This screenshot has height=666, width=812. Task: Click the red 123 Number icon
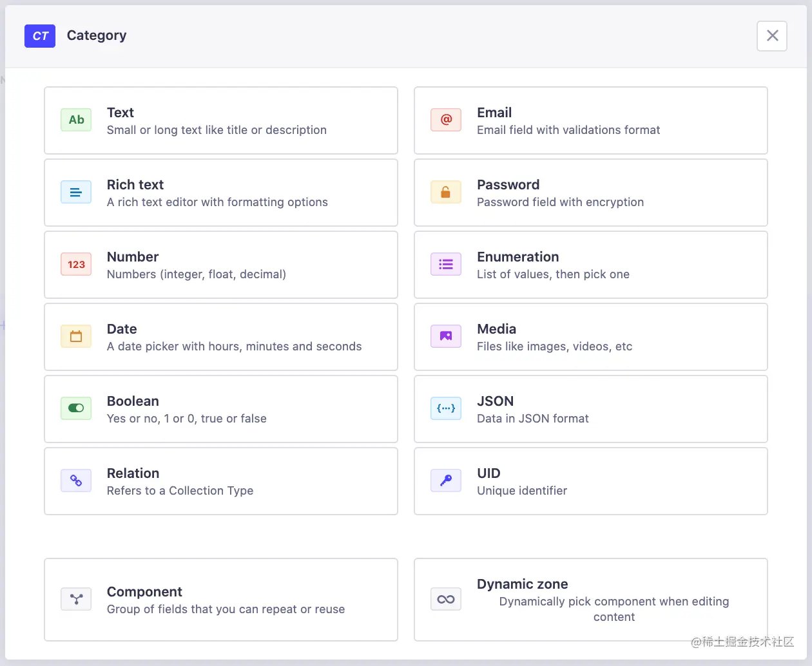76,264
